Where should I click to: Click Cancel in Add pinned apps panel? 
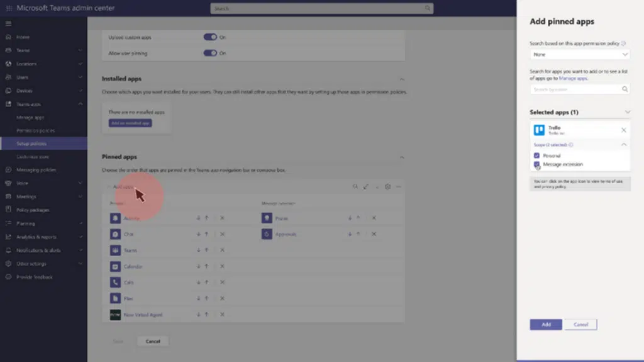pyautogui.click(x=580, y=325)
